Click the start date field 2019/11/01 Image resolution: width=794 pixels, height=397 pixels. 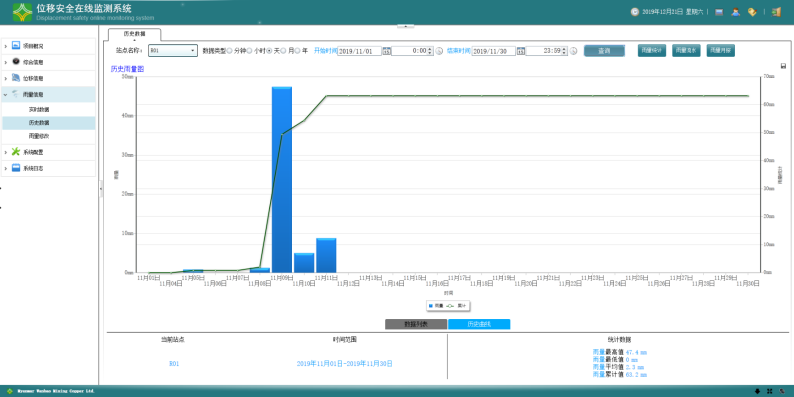pos(359,51)
